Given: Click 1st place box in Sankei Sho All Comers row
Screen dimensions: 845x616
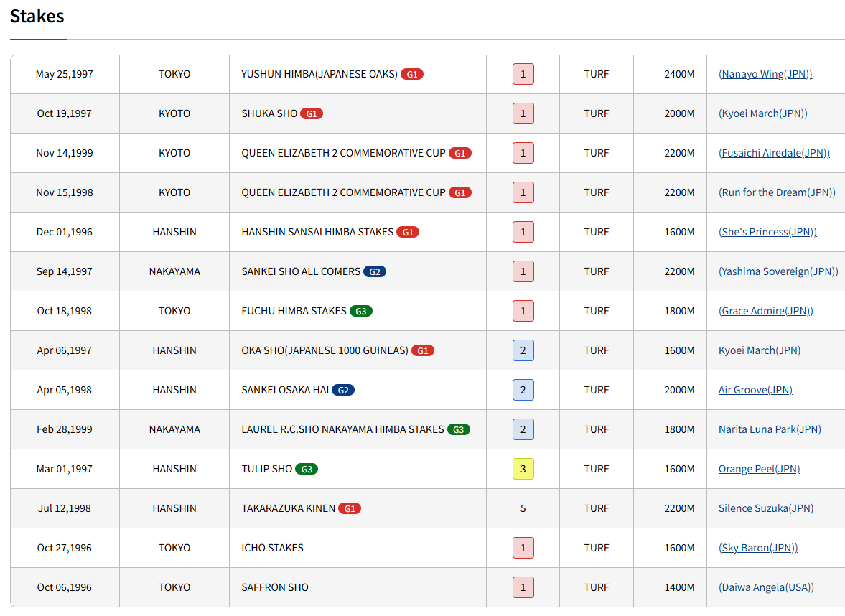Looking at the screenshot, I should click(x=523, y=271).
